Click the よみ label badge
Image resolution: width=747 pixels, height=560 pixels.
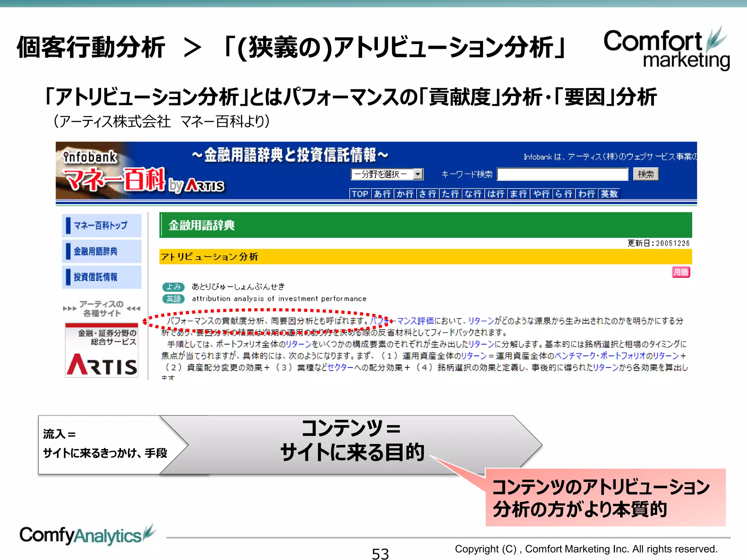tap(173, 287)
